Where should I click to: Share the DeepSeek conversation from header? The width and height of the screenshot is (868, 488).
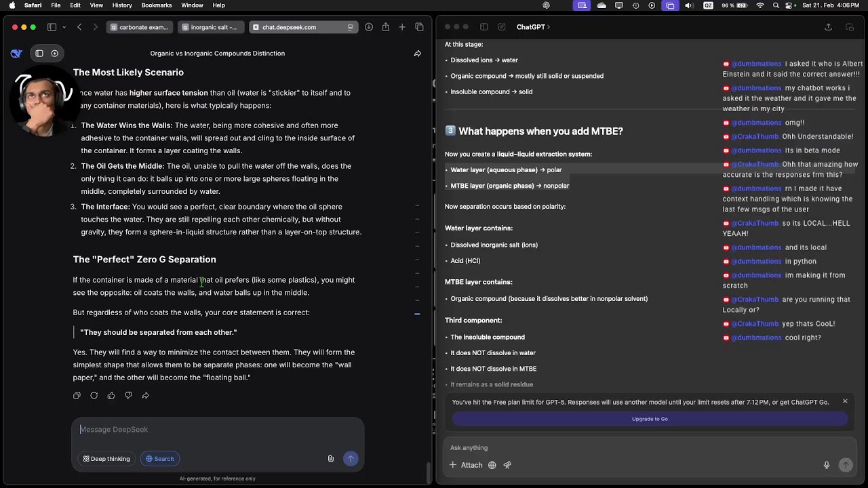click(418, 54)
